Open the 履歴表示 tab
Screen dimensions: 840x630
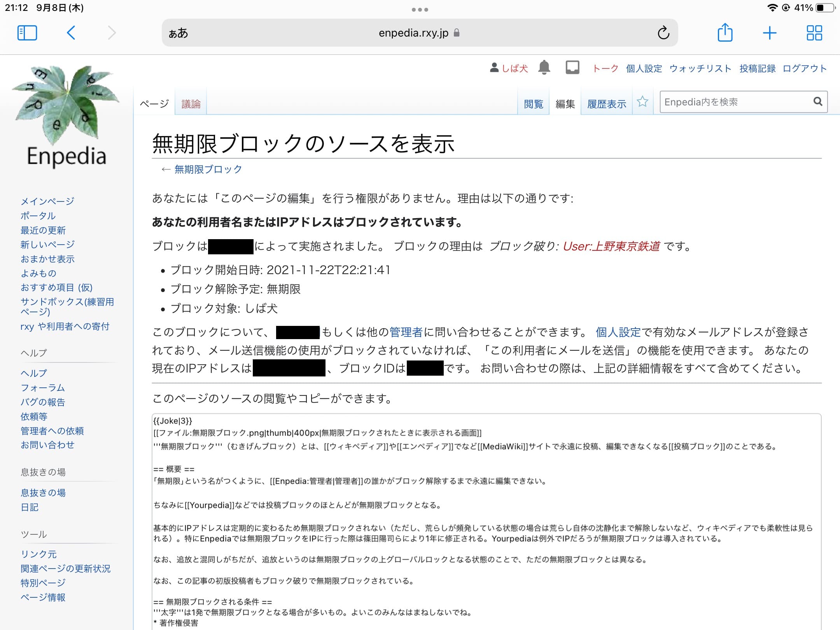606,104
